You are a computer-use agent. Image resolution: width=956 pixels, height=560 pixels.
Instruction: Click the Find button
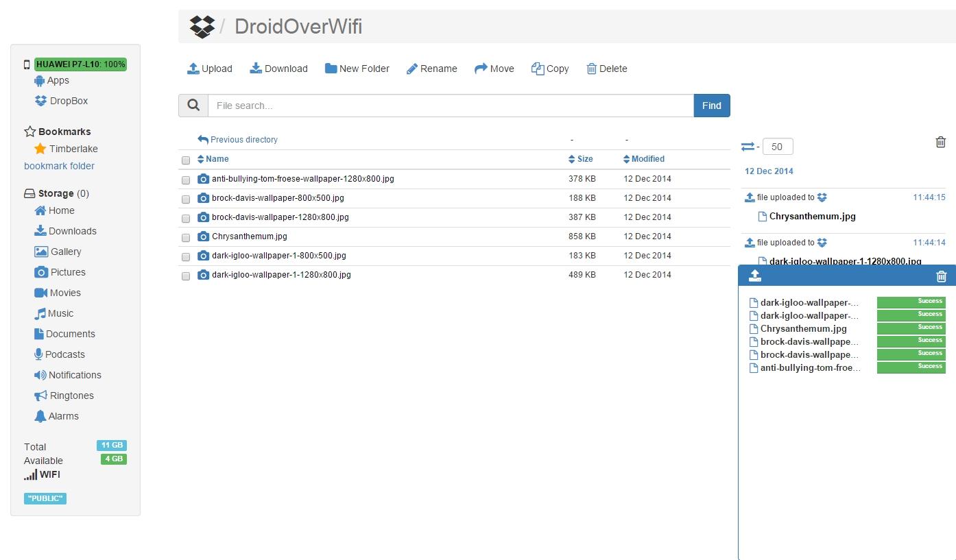pyautogui.click(x=712, y=106)
